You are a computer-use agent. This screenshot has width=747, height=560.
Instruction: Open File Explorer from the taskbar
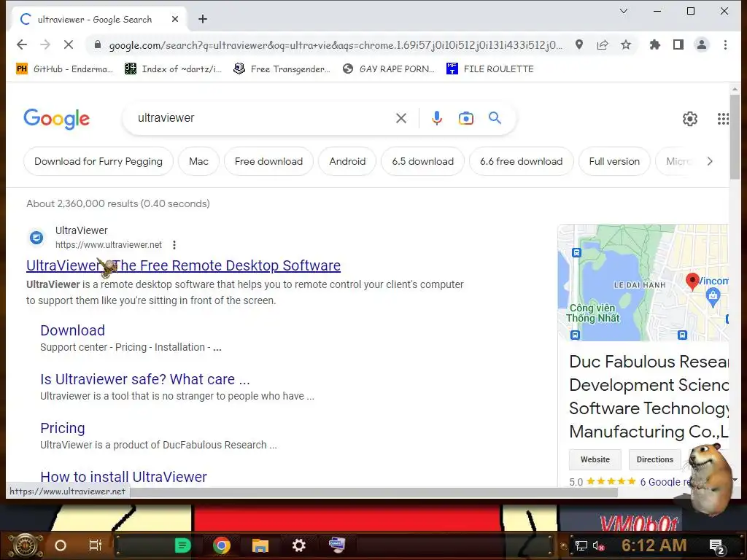tap(260, 545)
